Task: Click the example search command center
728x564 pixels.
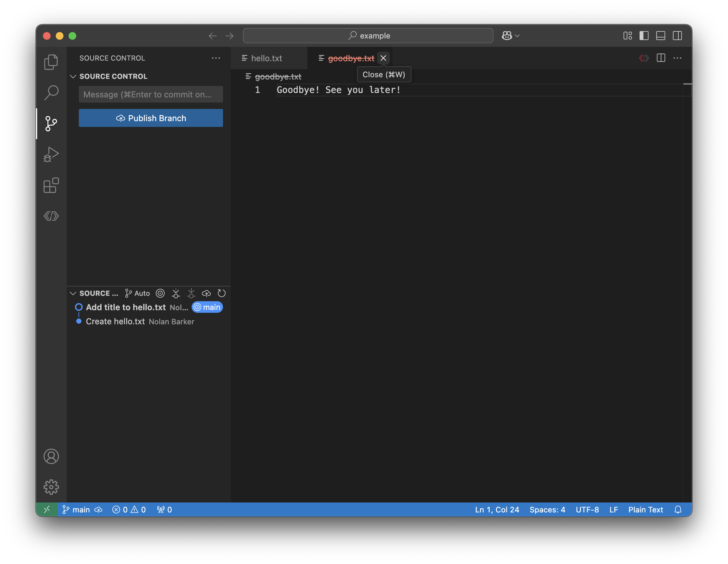Action: pyautogui.click(x=368, y=36)
